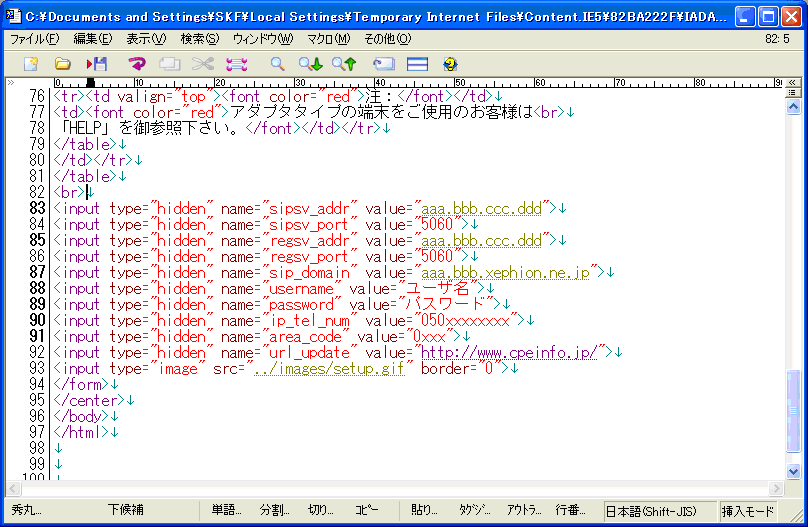Viewport: 808px width, 527px height.
Task: Click the アウトラ... function key button
Action: click(x=524, y=510)
